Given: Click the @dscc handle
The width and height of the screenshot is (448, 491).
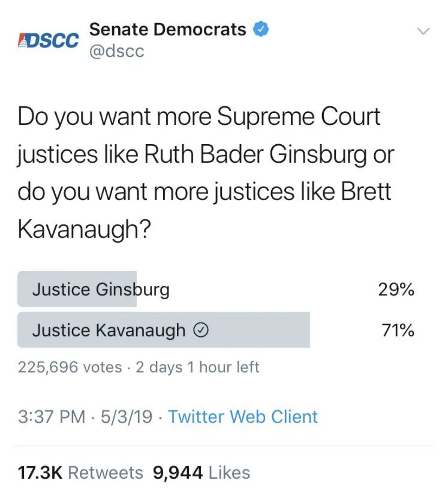Looking at the screenshot, I should pyautogui.click(x=117, y=51).
